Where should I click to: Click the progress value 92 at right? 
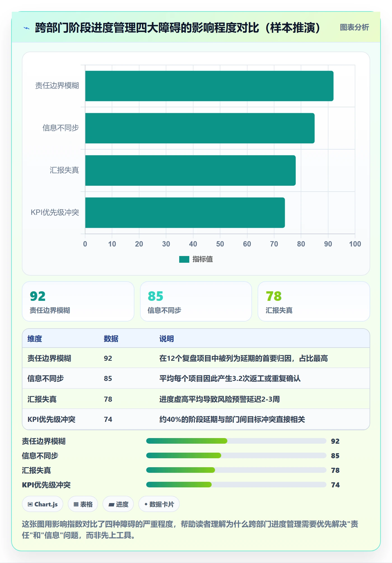tap(335, 441)
